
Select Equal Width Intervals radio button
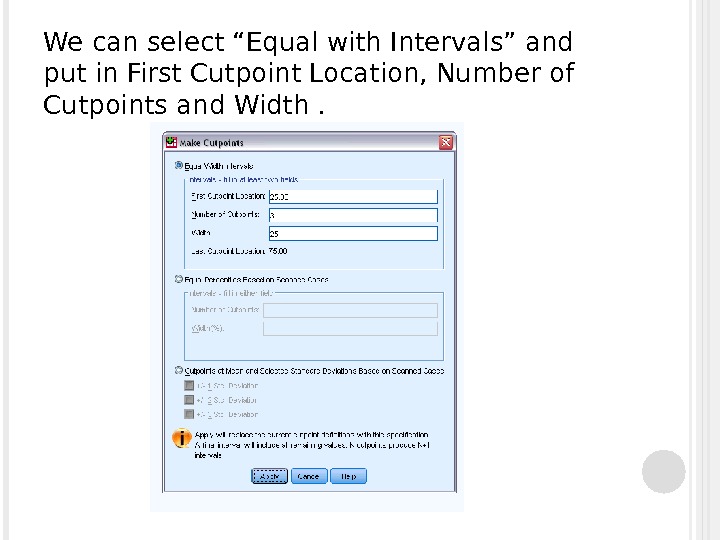[x=179, y=165]
